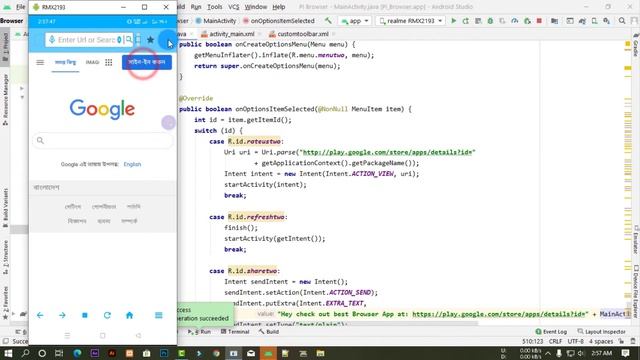Open the Structure side panel
Screen dimensions: 640x360
click(5, 257)
